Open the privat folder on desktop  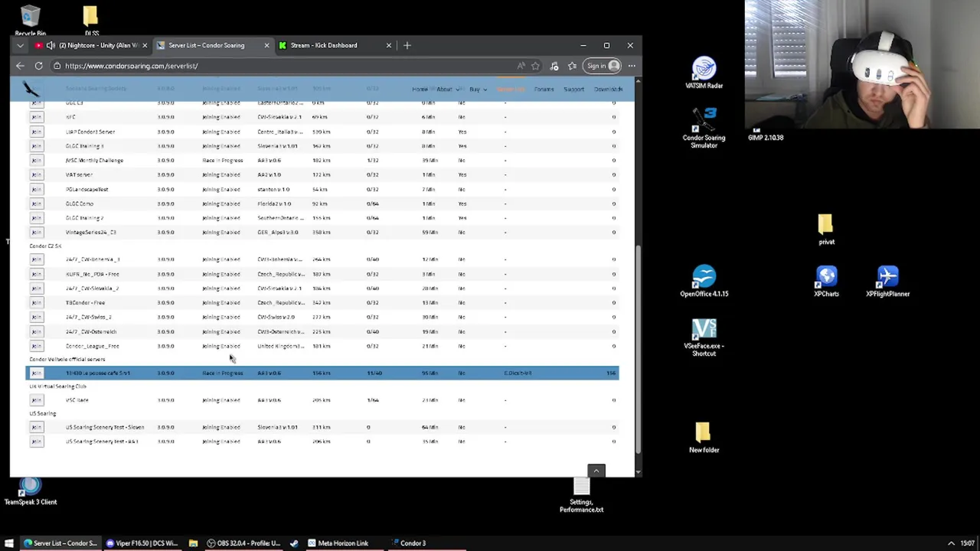pyautogui.click(x=826, y=230)
